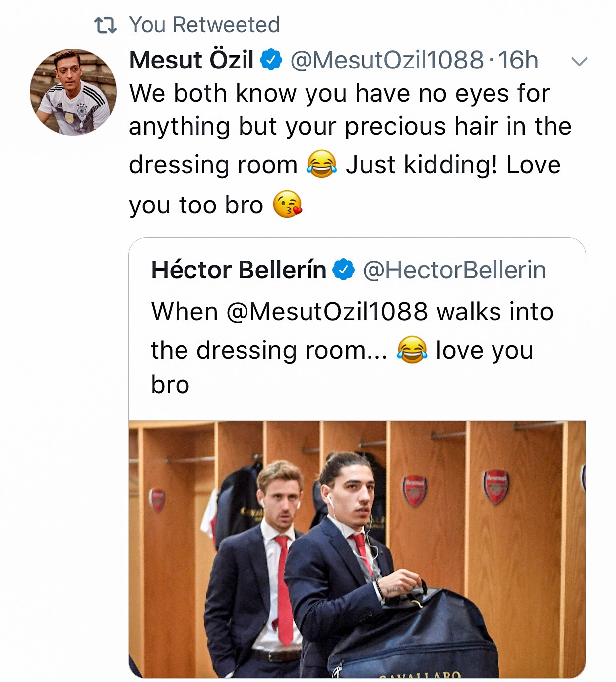The width and height of the screenshot is (616, 682).
Task: Click @MesutOzil1088 mention in quoted tweet
Action: pos(327,312)
